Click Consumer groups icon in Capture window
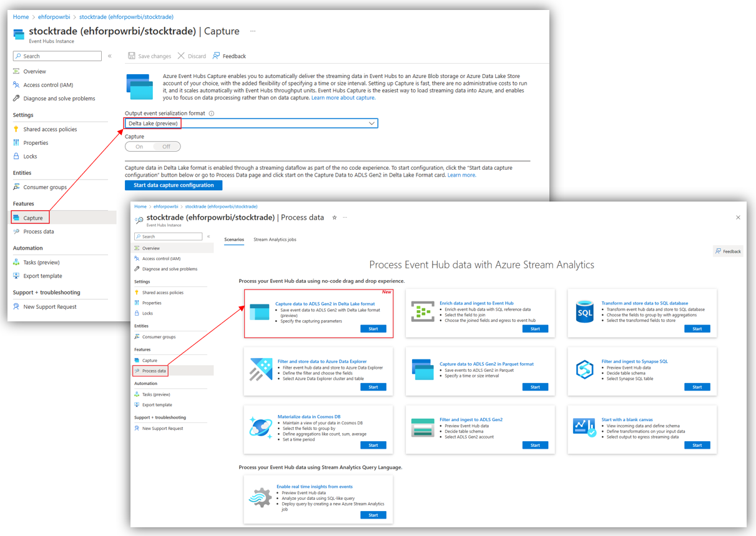The width and height of the screenshot is (756, 536). 16,187
